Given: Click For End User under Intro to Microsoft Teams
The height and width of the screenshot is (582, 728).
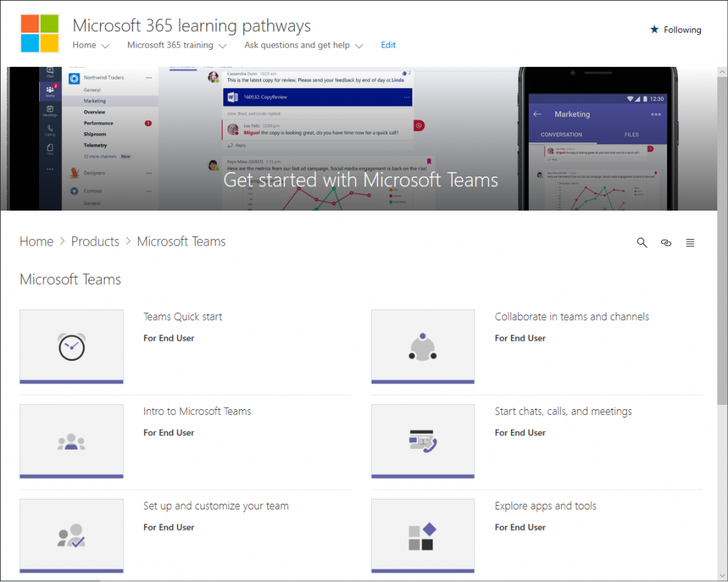Looking at the screenshot, I should [x=168, y=433].
